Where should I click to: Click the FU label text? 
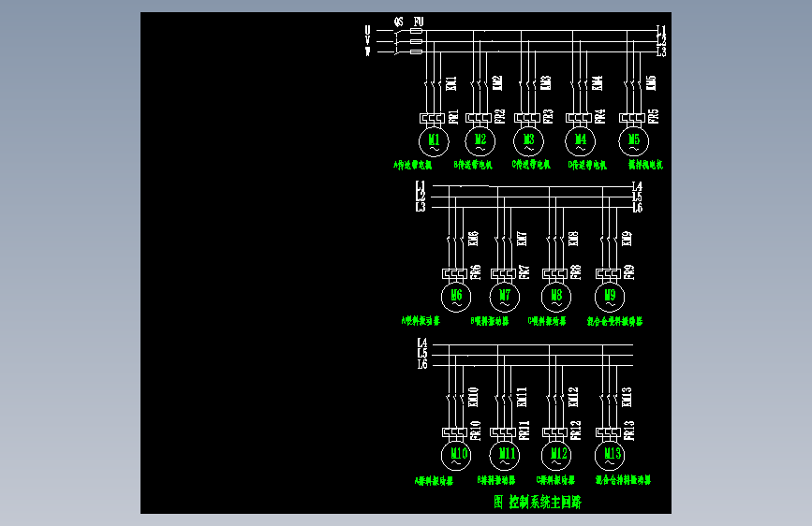pyautogui.click(x=419, y=22)
